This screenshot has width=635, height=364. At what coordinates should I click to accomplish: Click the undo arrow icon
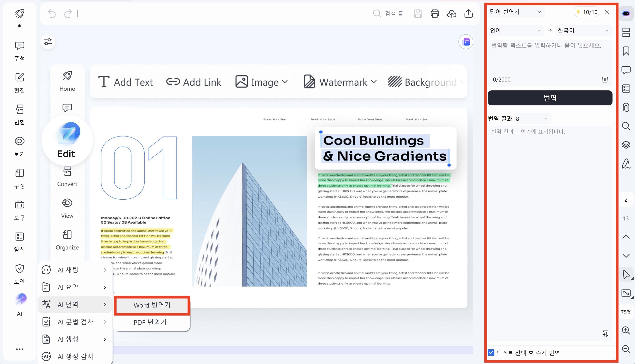[x=52, y=14]
